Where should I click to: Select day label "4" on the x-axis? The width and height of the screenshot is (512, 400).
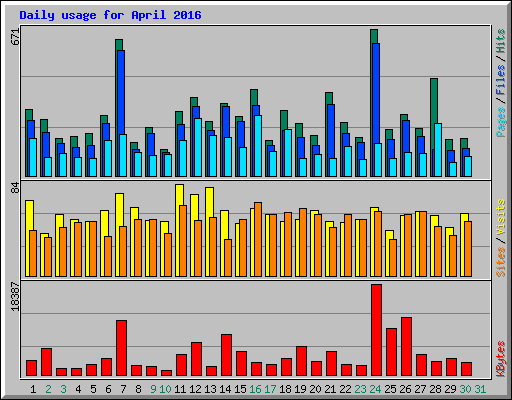tap(78, 389)
